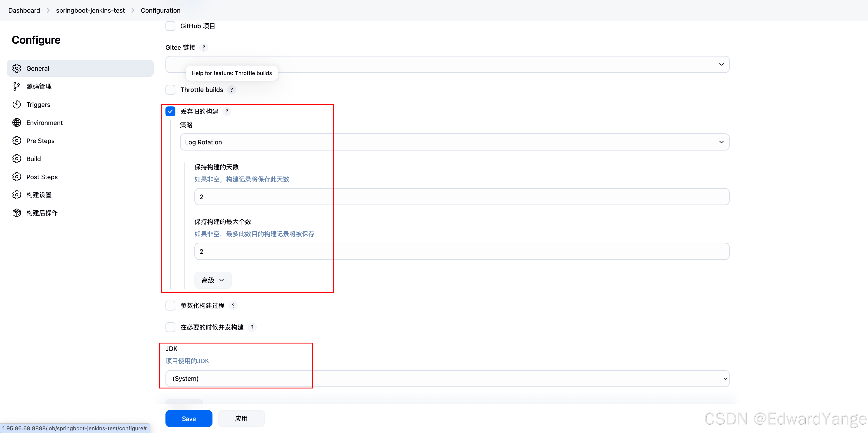Open help for 参数化构建过程

point(233,305)
